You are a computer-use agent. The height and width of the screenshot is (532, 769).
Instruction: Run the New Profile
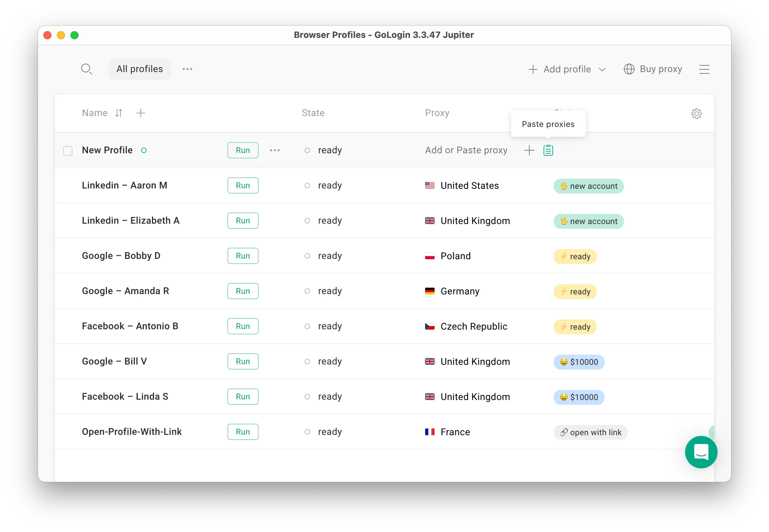pyautogui.click(x=243, y=150)
